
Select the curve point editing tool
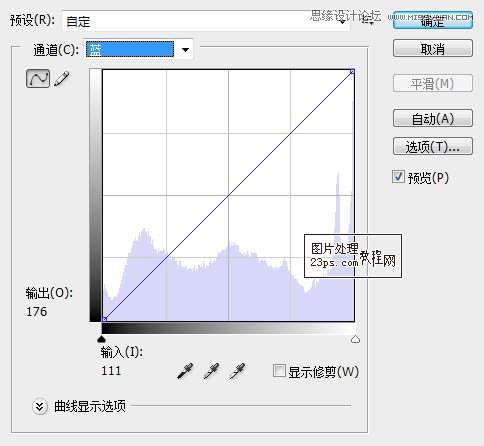pyautogui.click(x=38, y=79)
